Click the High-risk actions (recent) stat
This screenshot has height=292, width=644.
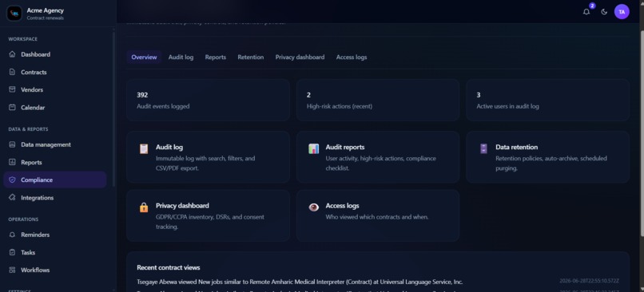(378, 100)
